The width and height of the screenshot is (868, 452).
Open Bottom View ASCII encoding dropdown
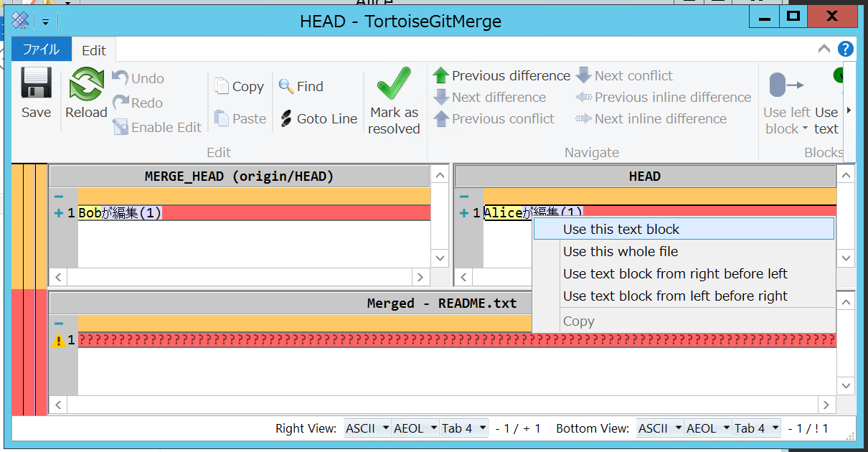[x=660, y=428]
